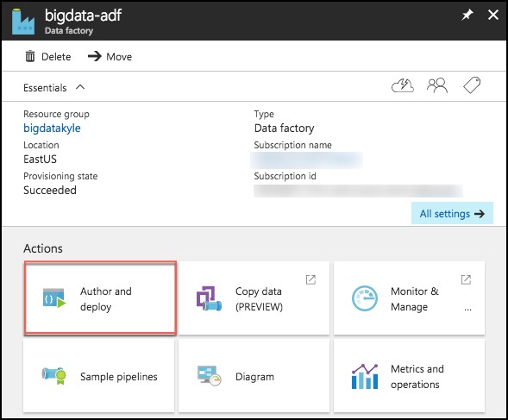Click external link icon on Monitor & Manage tile
This screenshot has width=508, height=420.
coord(466,279)
